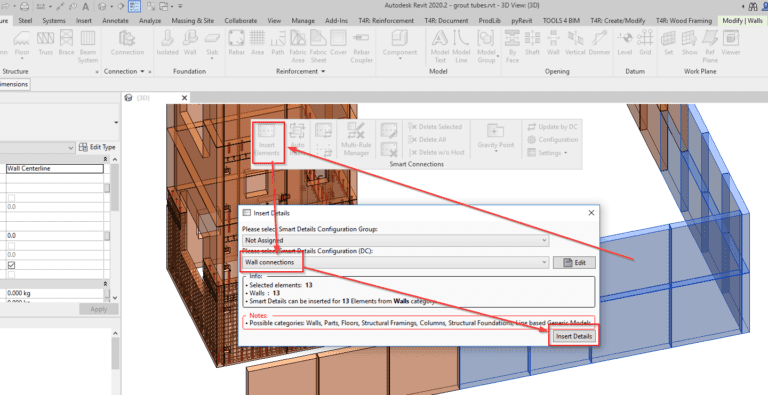This screenshot has width=768, height=395.
Task: Select the Level datum tool
Action: tap(624, 43)
